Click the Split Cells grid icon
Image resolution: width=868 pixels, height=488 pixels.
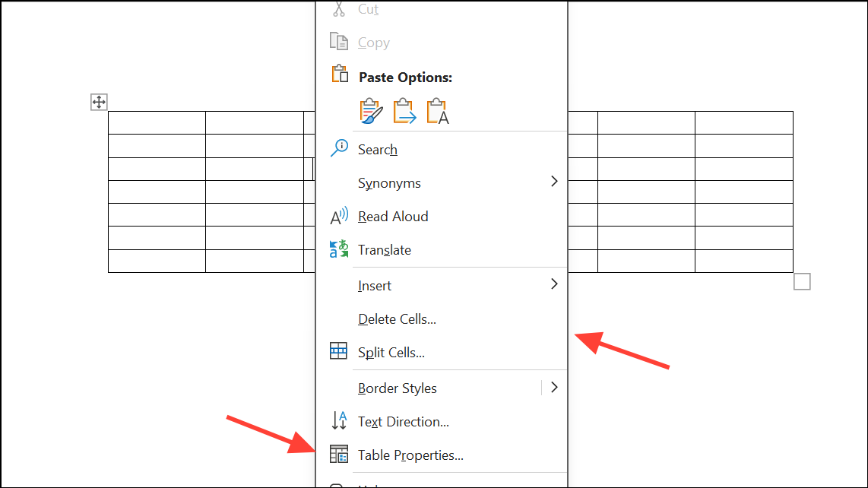[x=339, y=350]
